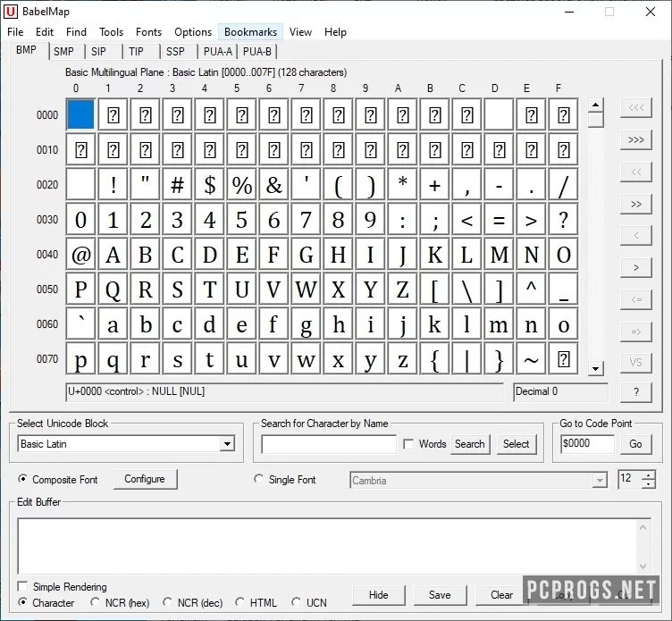Select the highlighted NULL cell at 0000
The image size is (672, 621).
(x=80, y=114)
